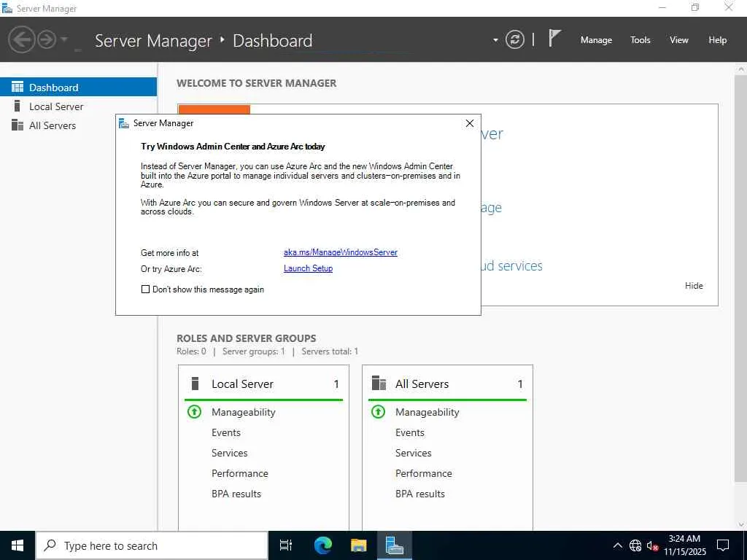Click the Server Manager title bar app icon

(7, 8)
